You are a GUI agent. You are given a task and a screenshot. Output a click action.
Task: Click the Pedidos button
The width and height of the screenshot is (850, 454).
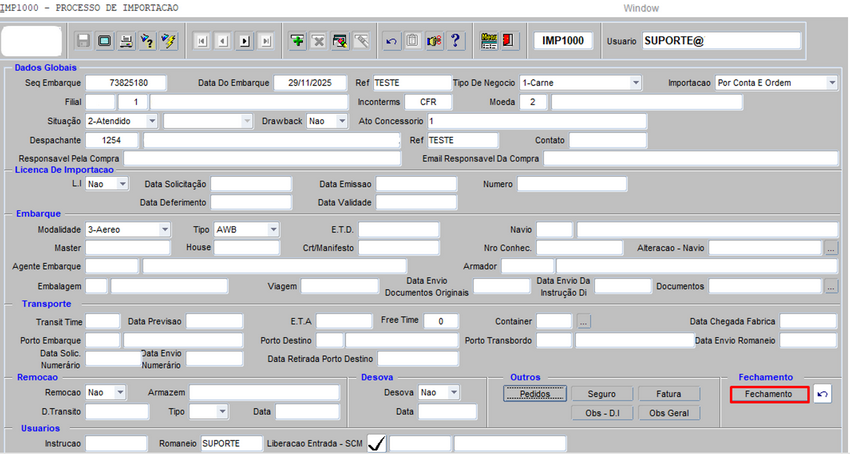(x=535, y=394)
